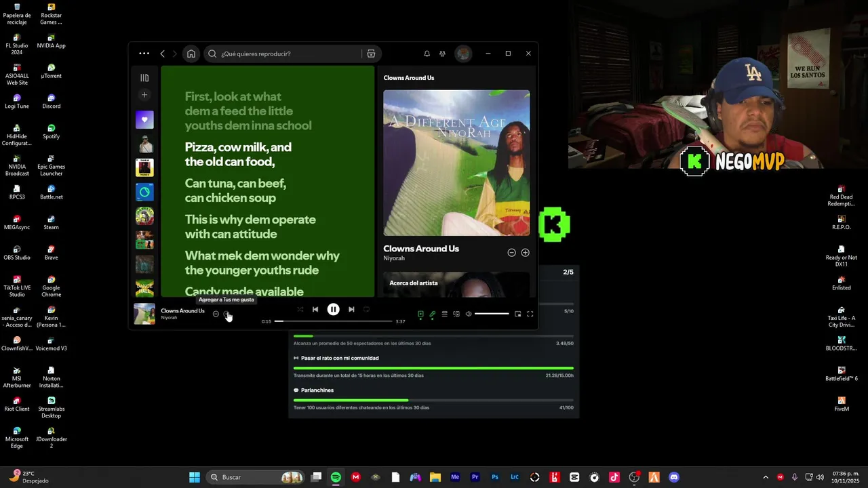Go to the Spotify Home page
Viewport: 868px width, 488px height.
point(191,54)
